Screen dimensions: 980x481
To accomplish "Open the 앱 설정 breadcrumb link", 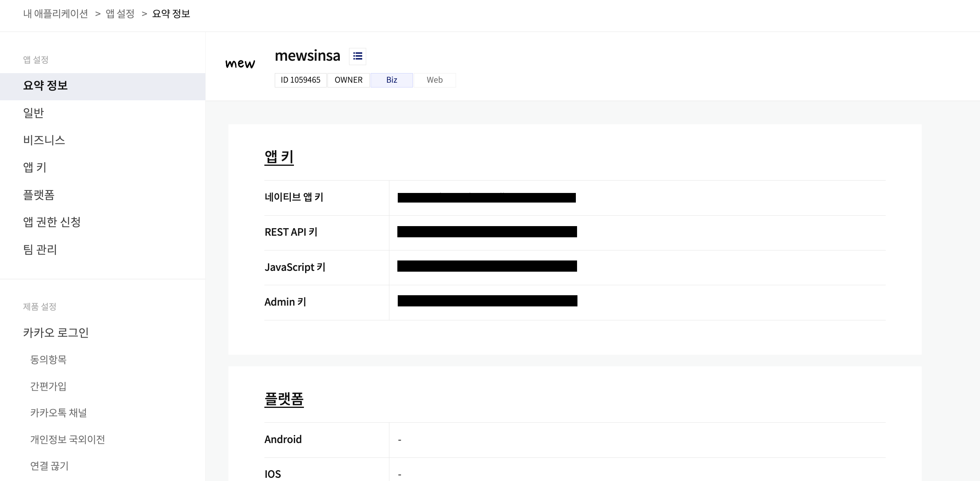I will coord(120,14).
